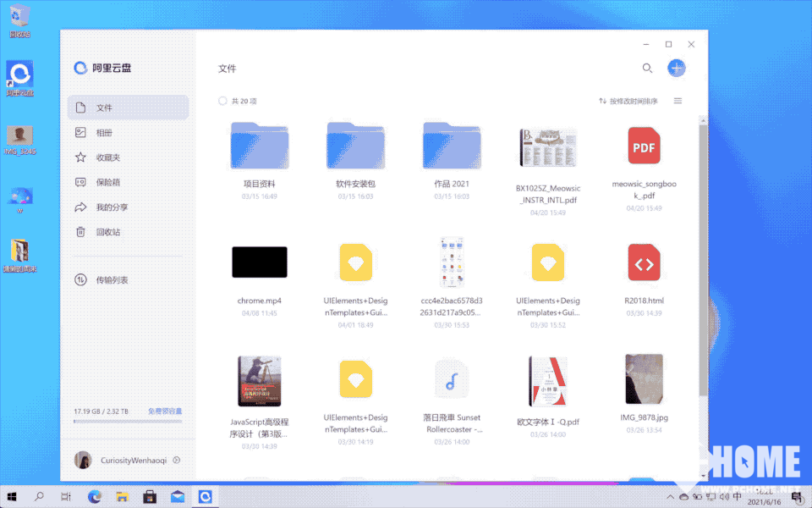The image size is (812, 508).
Task: Click the CuriosityWenhaoqi avatar
Action: pyautogui.click(x=83, y=460)
